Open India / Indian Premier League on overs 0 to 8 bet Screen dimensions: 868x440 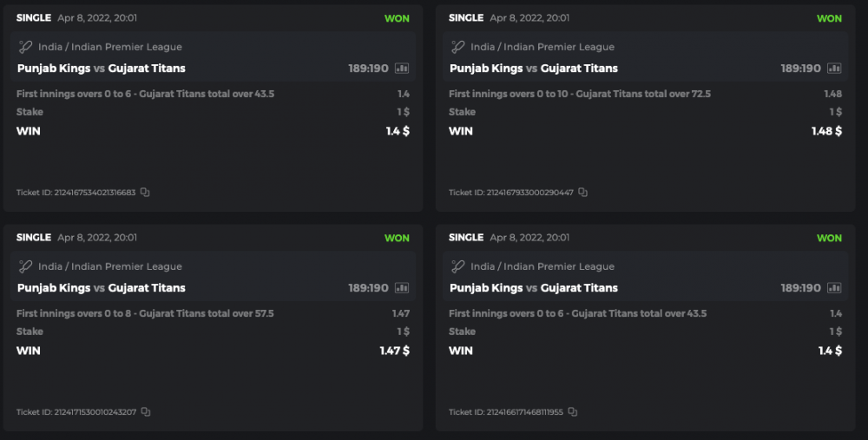(110, 266)
